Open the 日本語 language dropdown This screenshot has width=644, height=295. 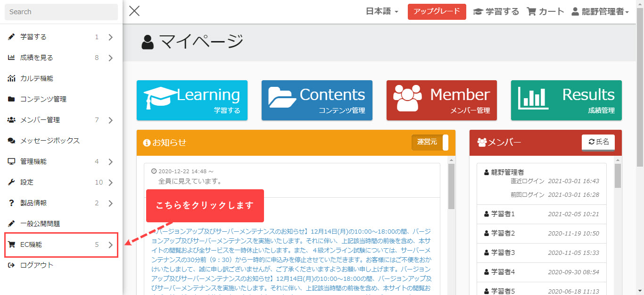pos(382,12)
